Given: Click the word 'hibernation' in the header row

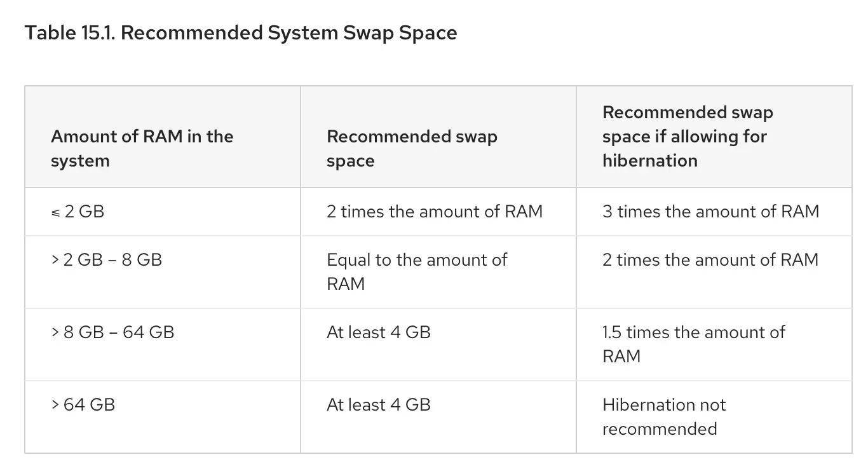Looking at the screenshot, I should pyautogui.click(x=649, y=160).
